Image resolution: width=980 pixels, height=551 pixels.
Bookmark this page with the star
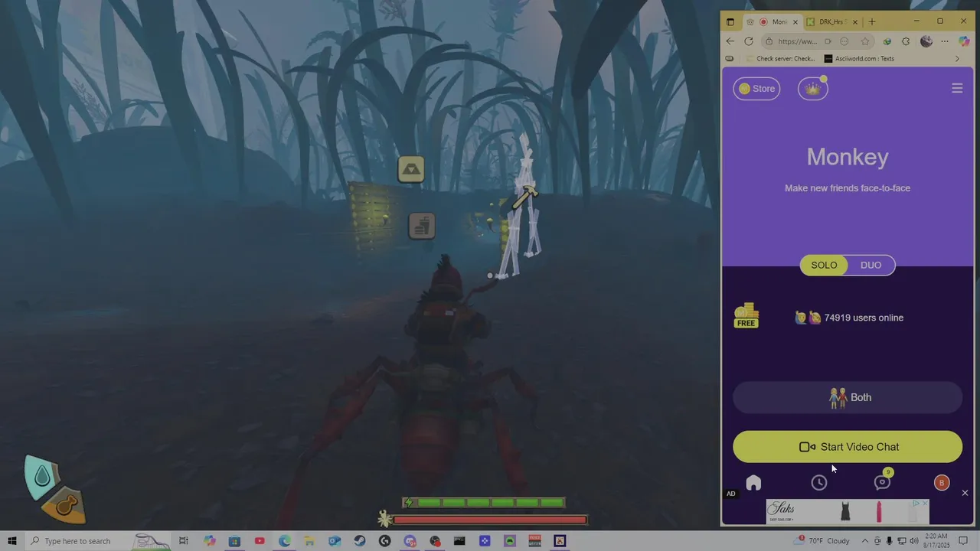pyautogui.click(x=865, y=41)
